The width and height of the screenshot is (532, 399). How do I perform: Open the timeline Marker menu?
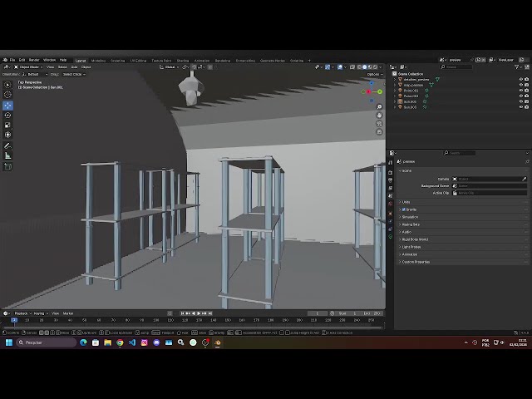(x=68, y=313)
